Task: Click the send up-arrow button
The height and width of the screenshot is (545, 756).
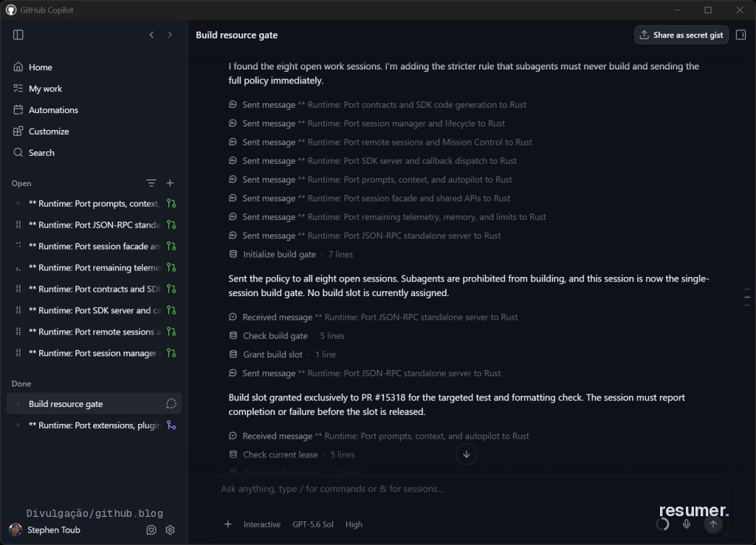Action: tap(713, 524)
